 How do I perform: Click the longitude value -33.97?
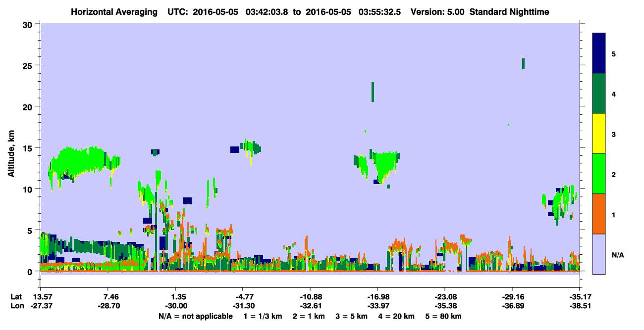pos(377,306)
